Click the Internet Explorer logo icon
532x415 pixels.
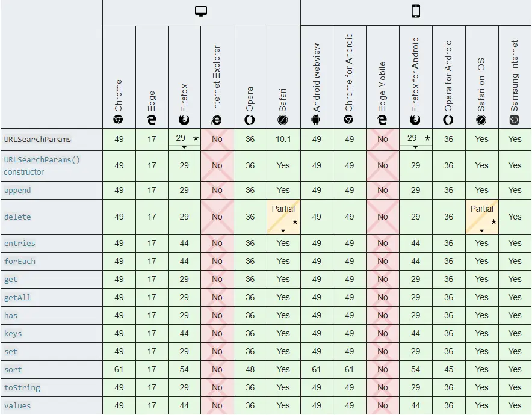point(217,120)
